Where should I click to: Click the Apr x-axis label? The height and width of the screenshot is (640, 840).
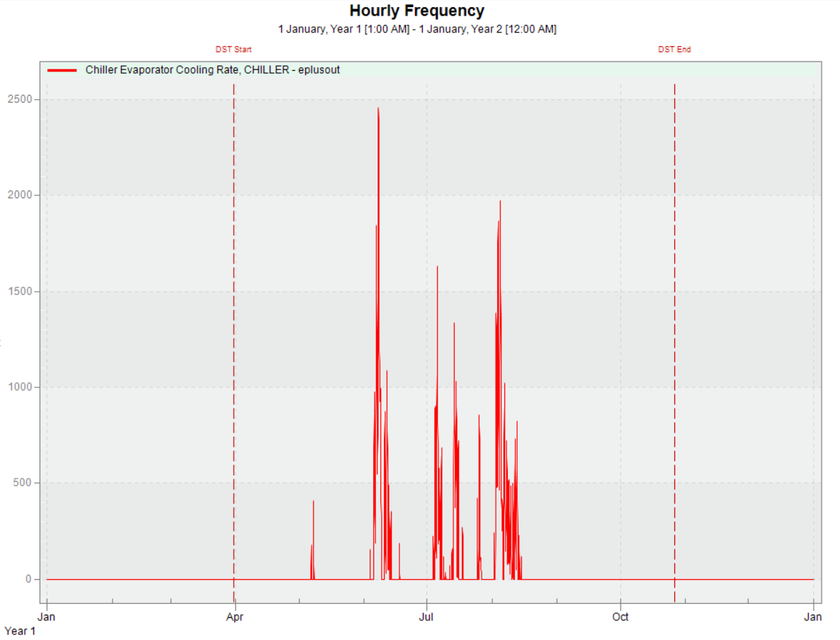(x=234, y=617)
